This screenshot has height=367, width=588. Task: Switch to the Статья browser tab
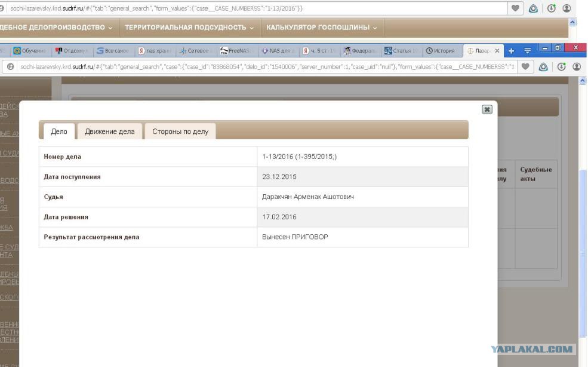click(401, 51)
